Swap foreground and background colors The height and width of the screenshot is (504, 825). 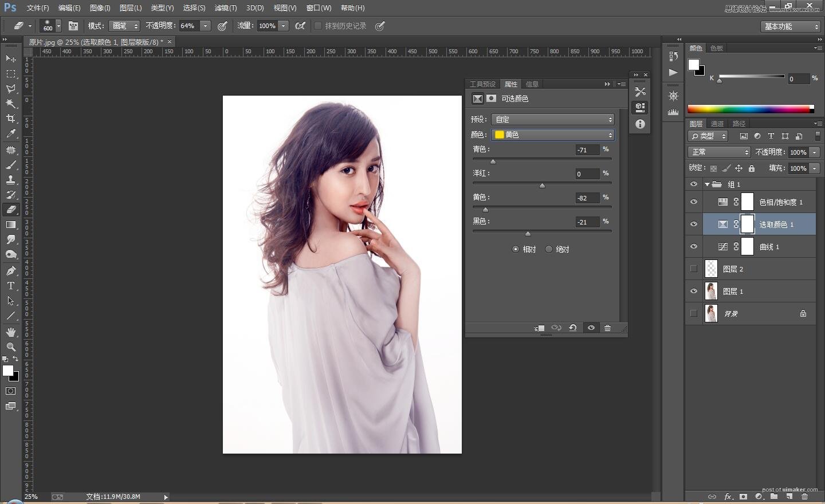click(x=15, y=359)
